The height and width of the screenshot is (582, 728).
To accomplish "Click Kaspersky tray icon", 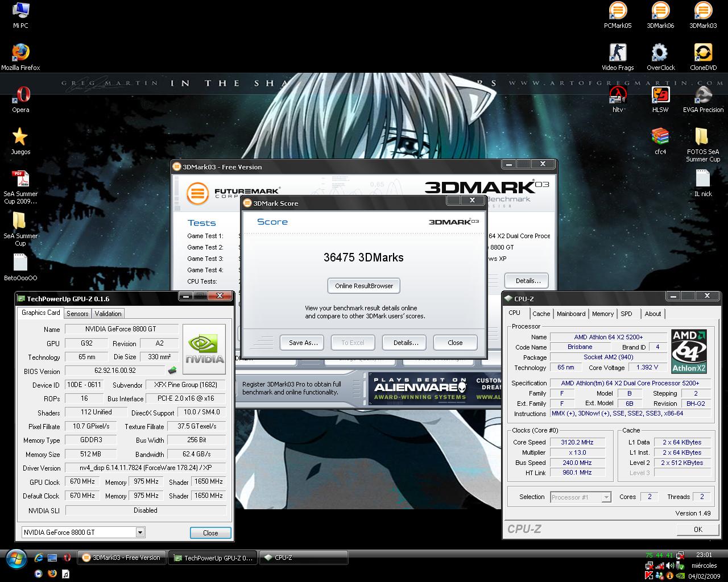I will point(649,575).
